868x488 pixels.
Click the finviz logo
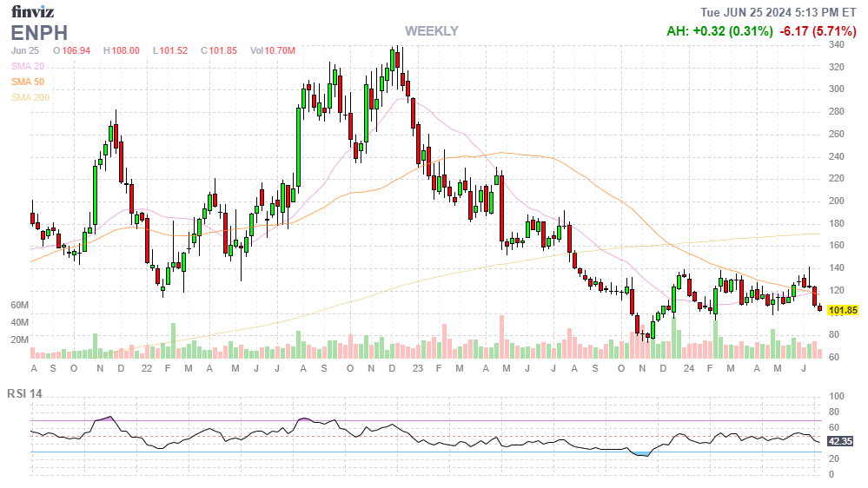click(34, 11)
